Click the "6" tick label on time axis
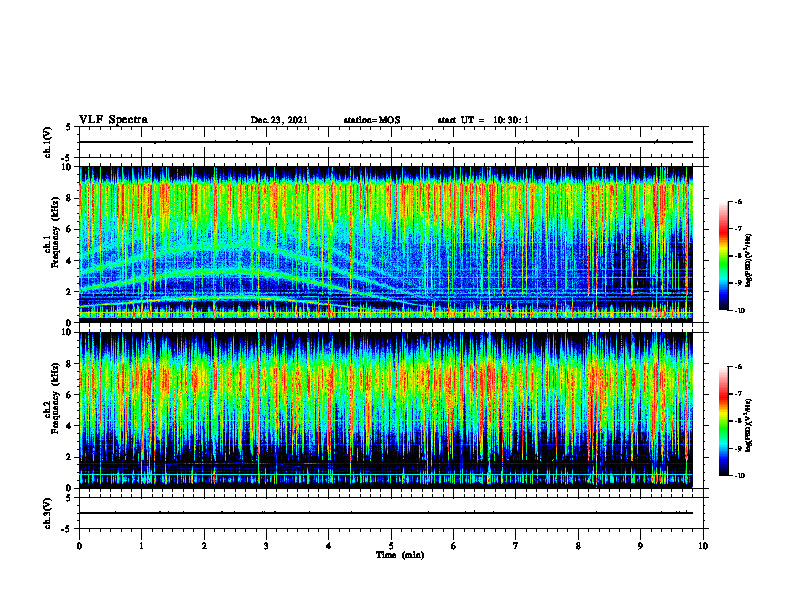Screen dimensions: 792x612 [454, 546]
